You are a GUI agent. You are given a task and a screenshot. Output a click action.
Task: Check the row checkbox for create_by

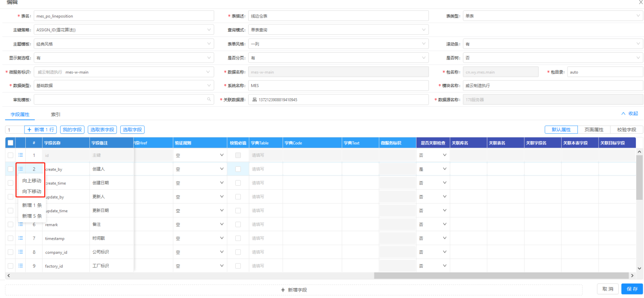(x=11, y=169)
